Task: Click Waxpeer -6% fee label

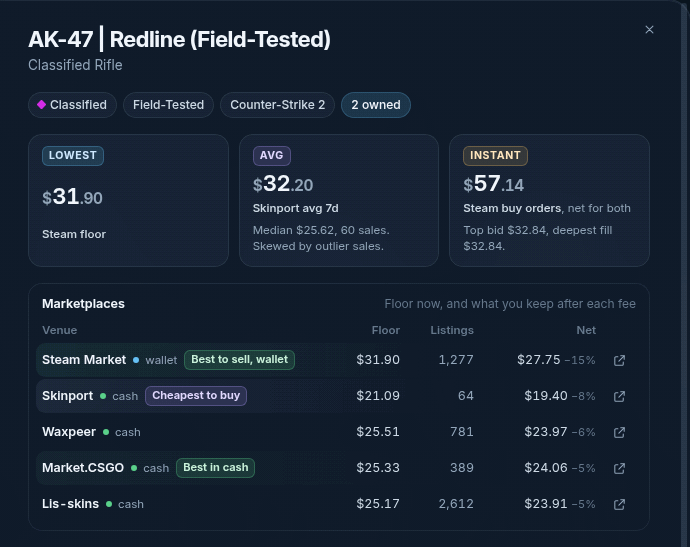Action: tap(584, 433)
